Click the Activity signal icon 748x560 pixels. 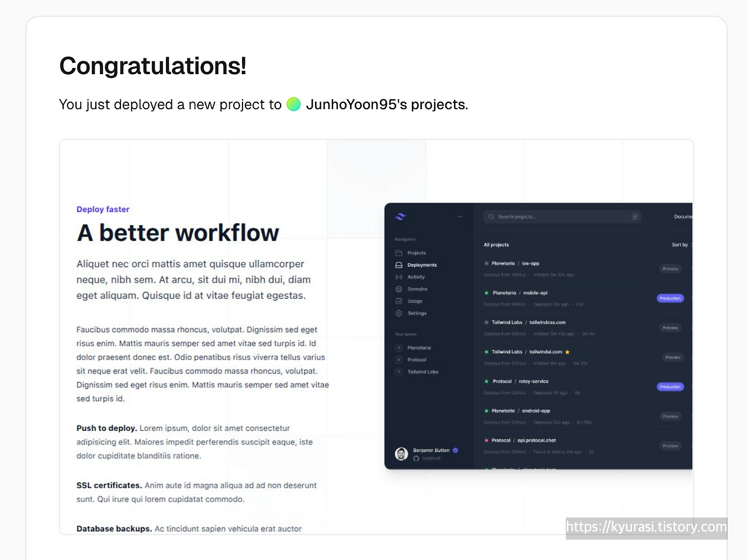click(x=399, y=277)
